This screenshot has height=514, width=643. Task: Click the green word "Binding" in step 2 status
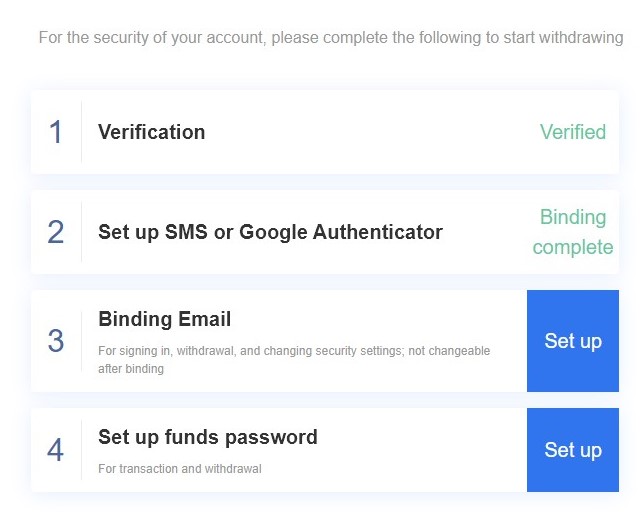pyautogui.click(x=573, y=217)
